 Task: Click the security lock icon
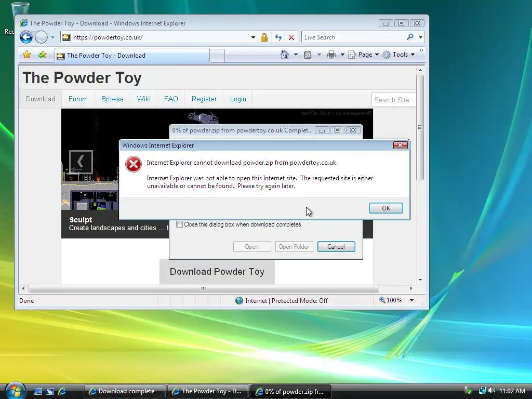[x=264, y=37]
